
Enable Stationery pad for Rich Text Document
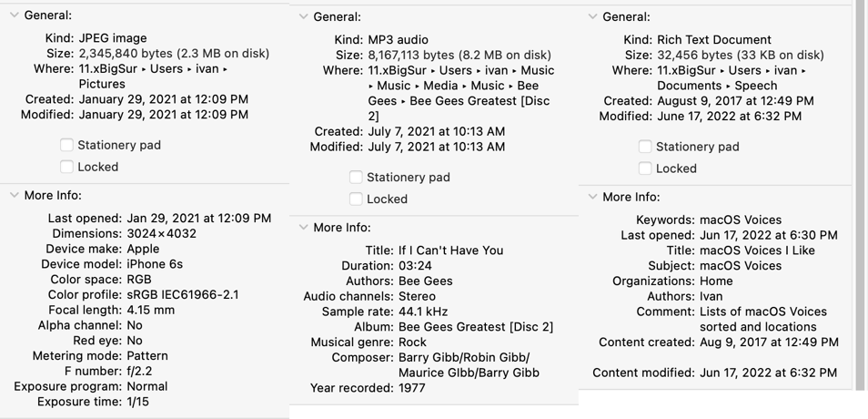click(x=645, y=147)
